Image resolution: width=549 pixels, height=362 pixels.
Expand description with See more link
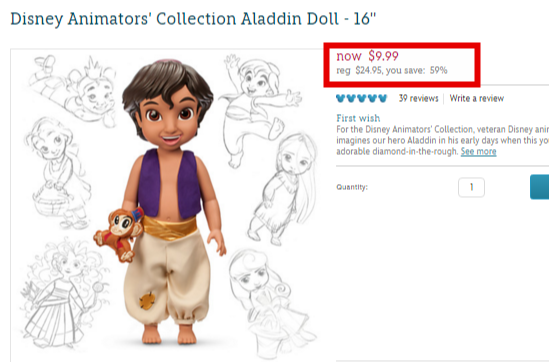[x=478, y=152]
